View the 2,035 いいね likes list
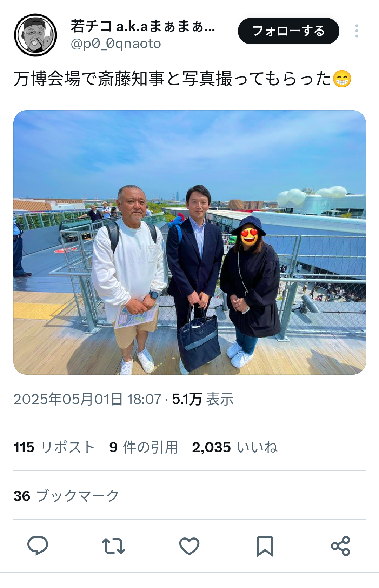Screen dimensions: 379x588 pyautogui.click(x=235, y=447)
